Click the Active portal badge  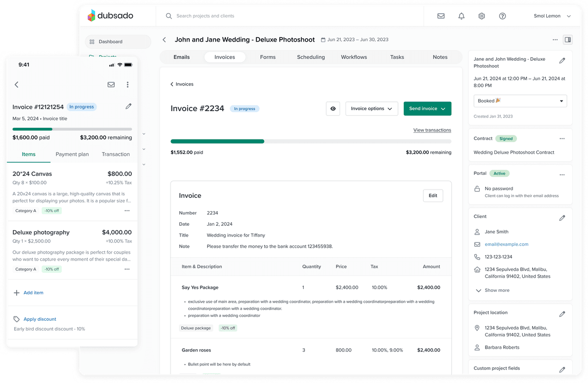(499, 174)
